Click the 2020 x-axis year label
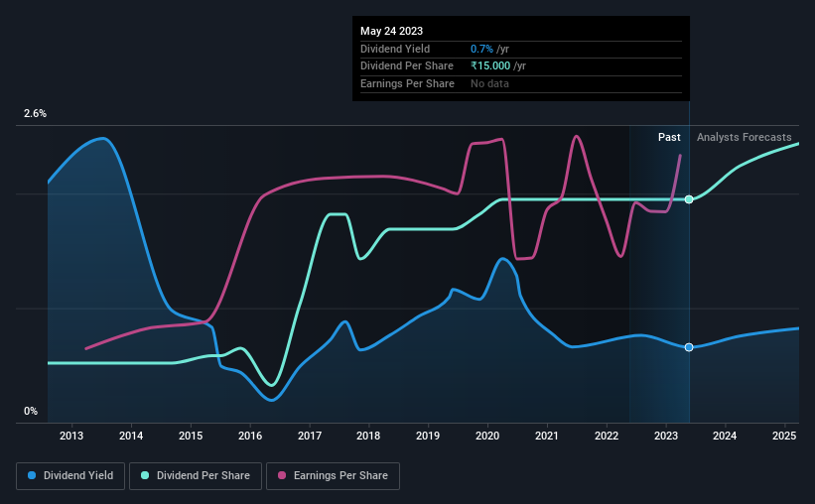815x504 pixels. (x=487, y=436)
